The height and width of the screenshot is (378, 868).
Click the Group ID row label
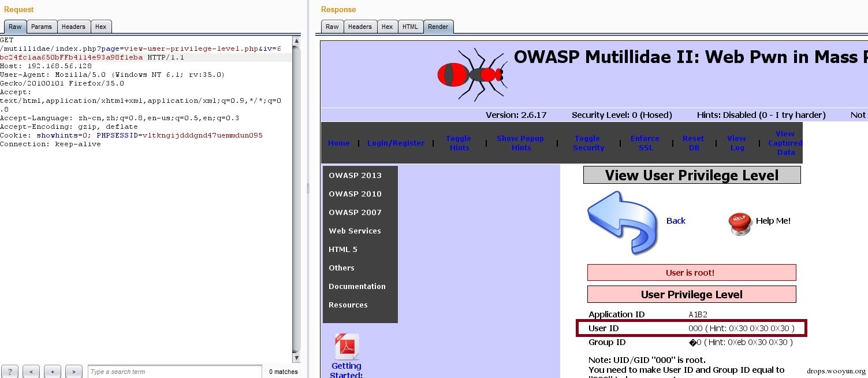coord(607,342)
